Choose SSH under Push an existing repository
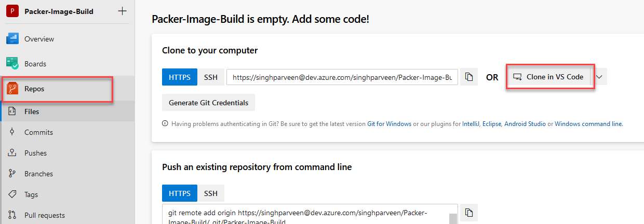Viewport: 644px width, 224px height. [211, 193]
